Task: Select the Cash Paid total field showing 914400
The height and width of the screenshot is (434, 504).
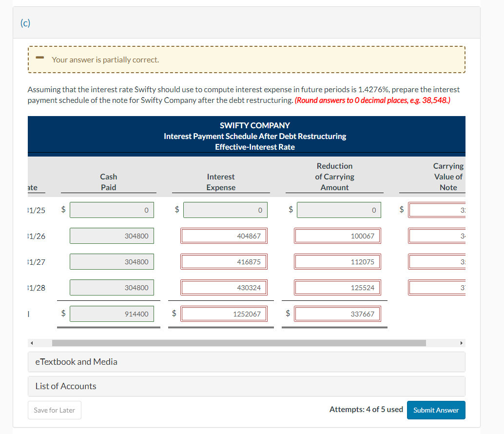Action: pos(112,314)
